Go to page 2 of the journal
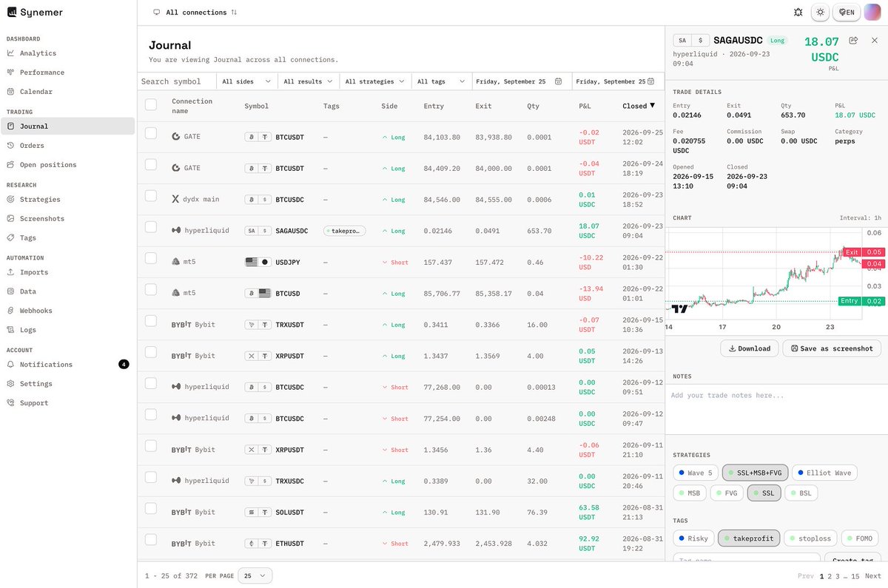Screen dimensions: 888x588 (830, 576)
